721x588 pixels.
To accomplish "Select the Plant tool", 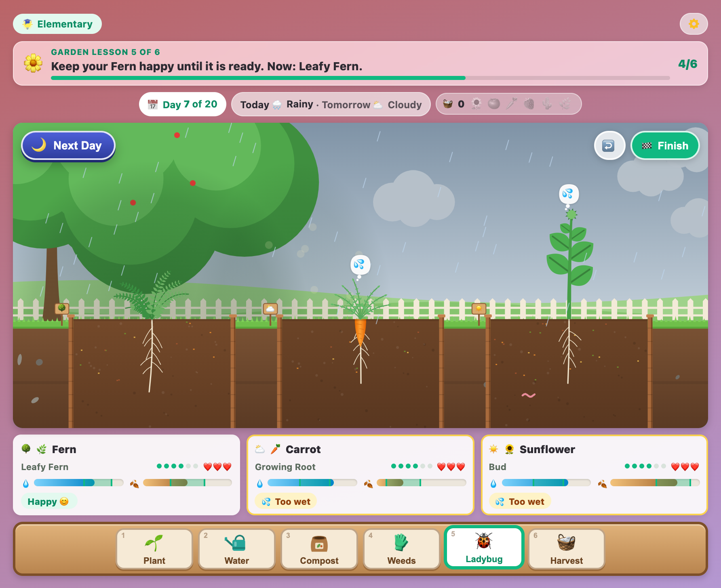I will tap(154, 549).
